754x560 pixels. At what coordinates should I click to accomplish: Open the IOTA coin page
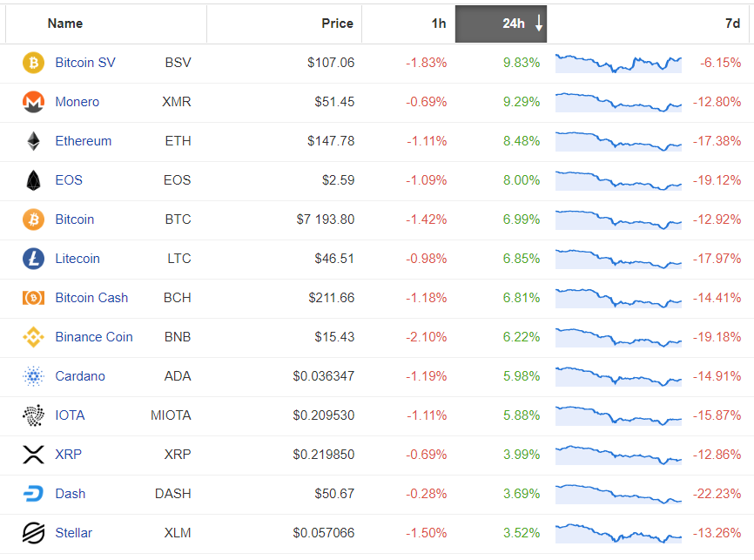pos(70,415)
